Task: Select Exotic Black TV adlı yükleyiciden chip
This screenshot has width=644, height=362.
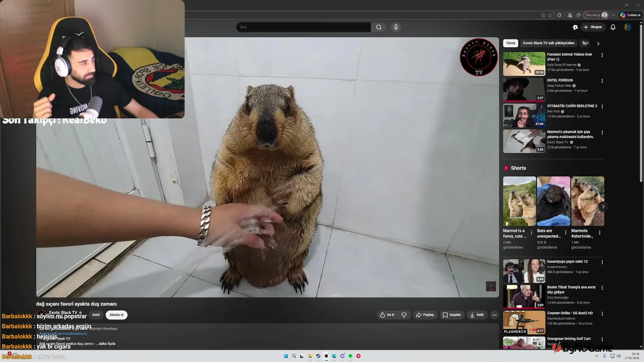Action: coord(548,43)
